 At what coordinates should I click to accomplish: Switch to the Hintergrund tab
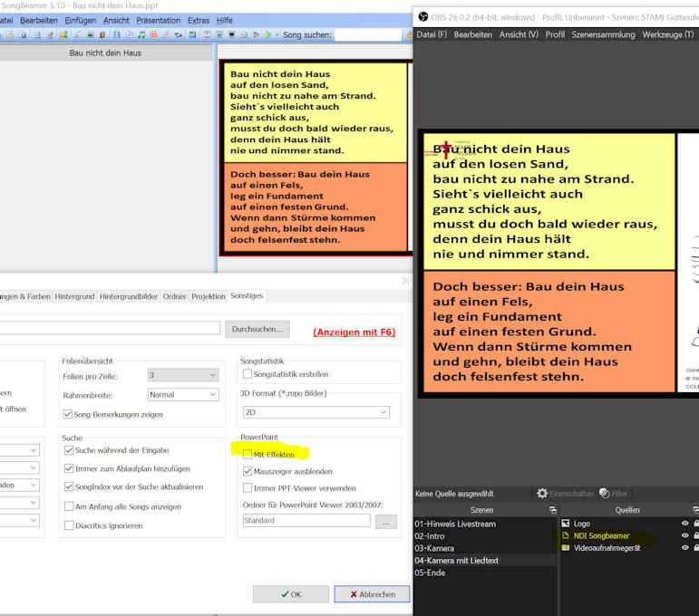75,296
